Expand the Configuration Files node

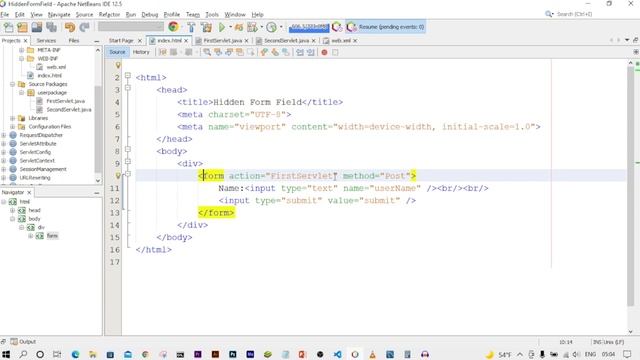[x=12, y=127]
